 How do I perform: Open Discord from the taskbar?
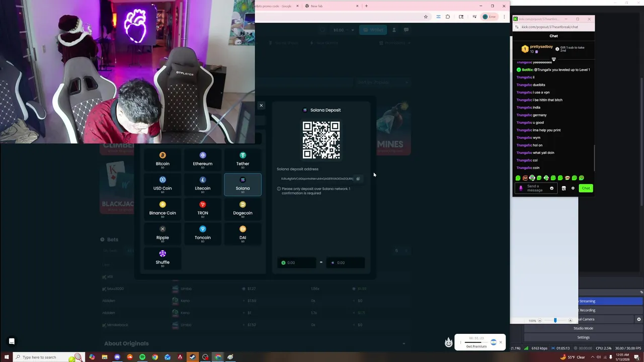[x=117, y=357]
